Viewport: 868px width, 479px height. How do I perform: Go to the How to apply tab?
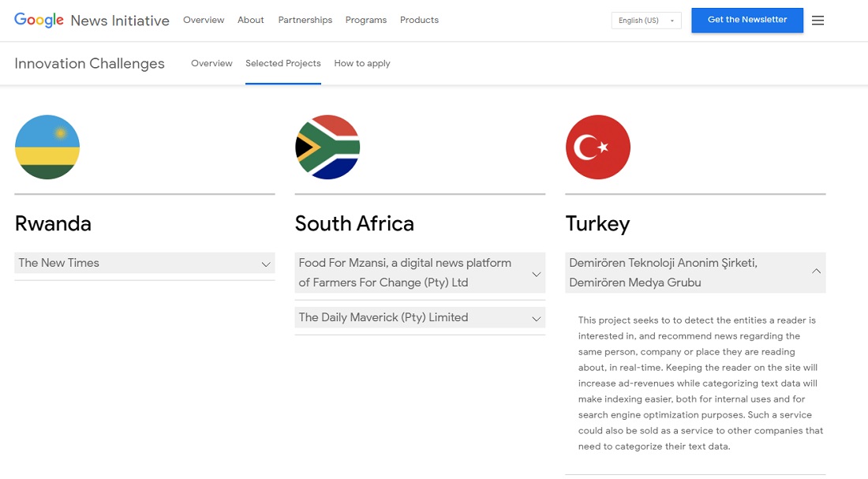(362, 63)
